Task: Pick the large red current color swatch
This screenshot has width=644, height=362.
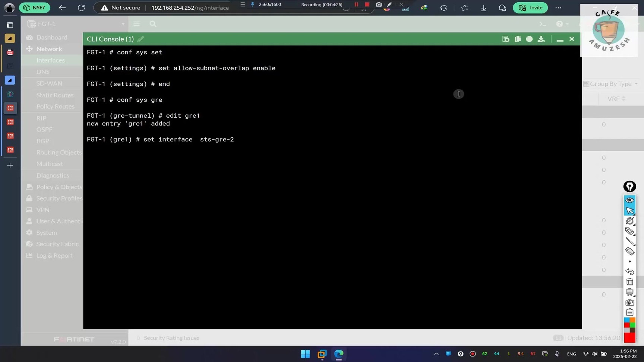Action: click(x=630, y=337)
